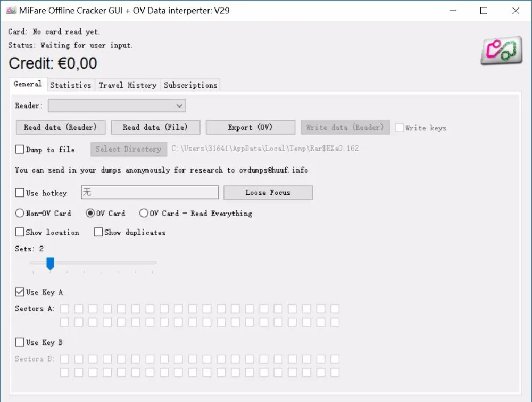Expand the Reader dropdown
The image size is (532, 402).
117,105
